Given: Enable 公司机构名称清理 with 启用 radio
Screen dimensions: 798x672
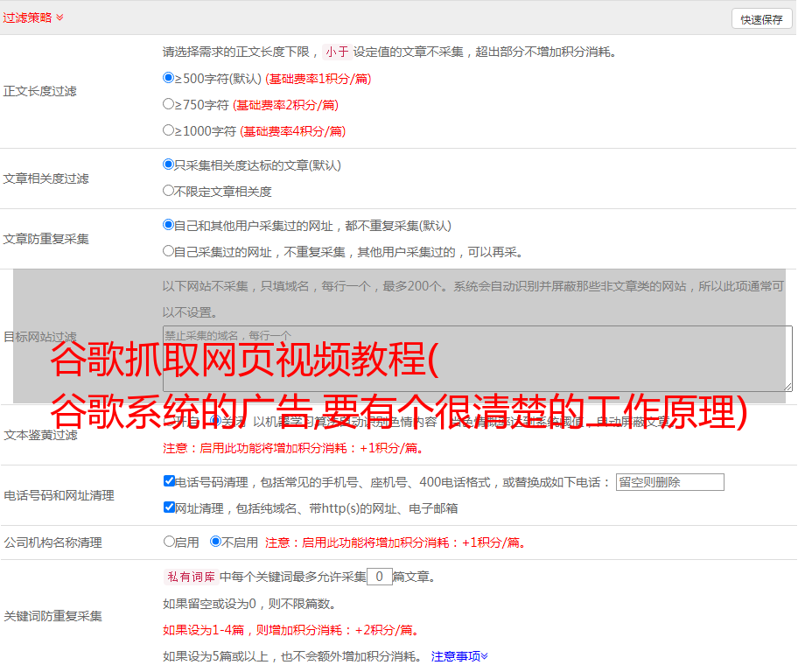Looking at the screenshot, I should (169, 542).
